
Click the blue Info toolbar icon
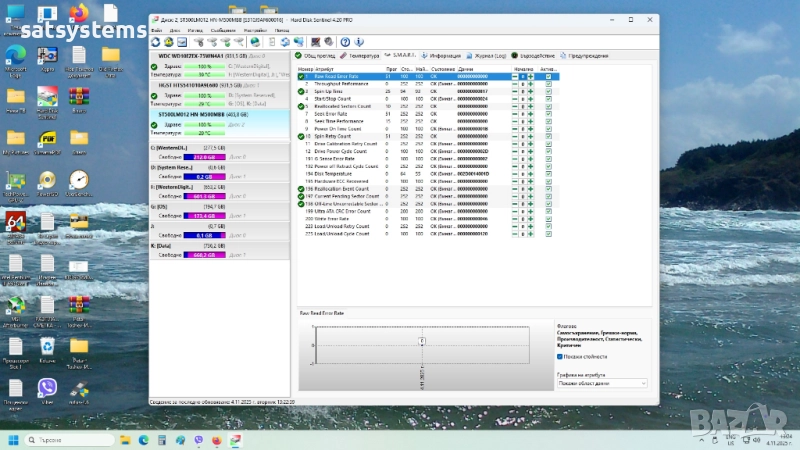click(359, 42)
